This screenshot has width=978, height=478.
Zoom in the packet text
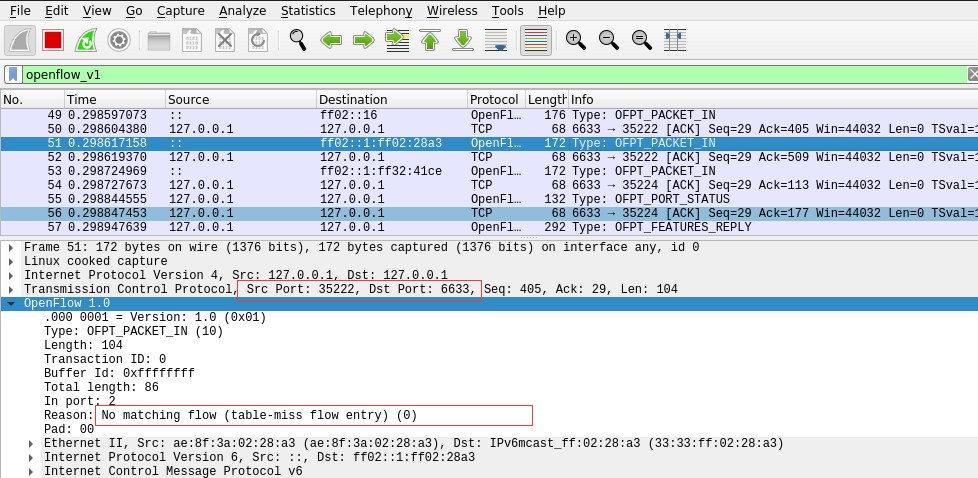[576, 41]
